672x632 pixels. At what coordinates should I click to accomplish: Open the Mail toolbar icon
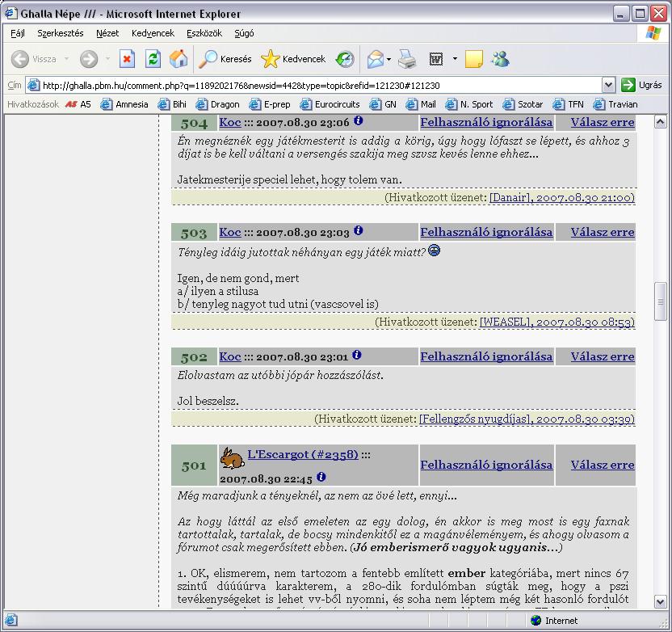click(x=375, y=59)
